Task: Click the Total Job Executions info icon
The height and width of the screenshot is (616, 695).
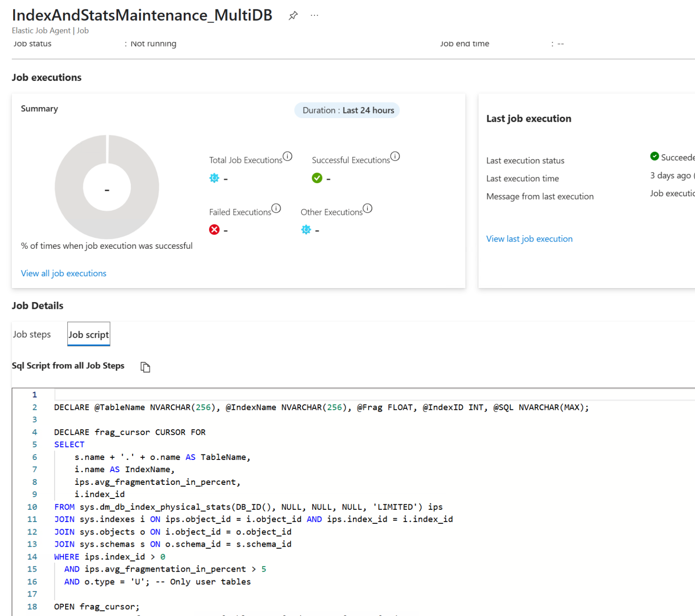Action: [x=288, y=156]
